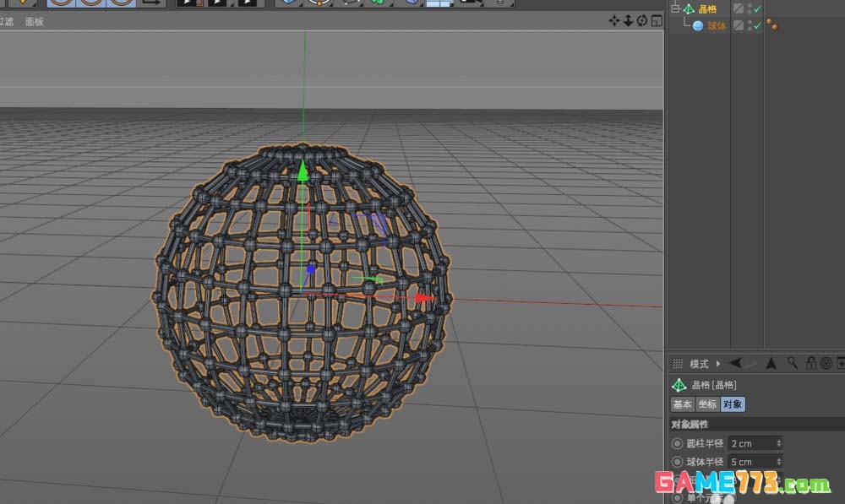Toggle the green enable checkmark for 球体
The height and width of the screenshot is (504, 845).
(757, 26)
